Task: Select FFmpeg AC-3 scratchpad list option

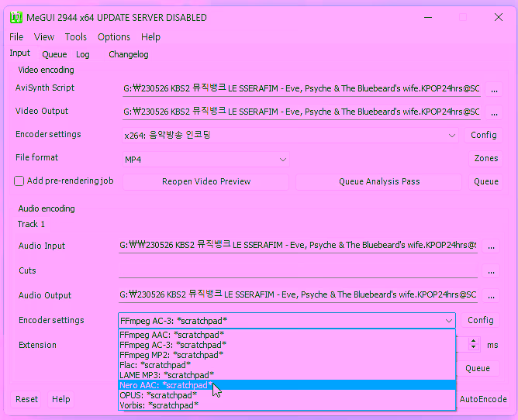Action: coord(287,345)
